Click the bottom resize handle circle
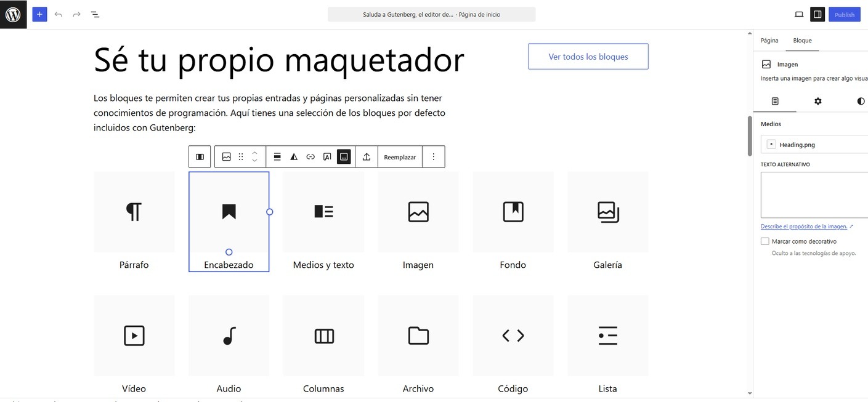Viewport: 868px width, 402px height. [229, 252]
